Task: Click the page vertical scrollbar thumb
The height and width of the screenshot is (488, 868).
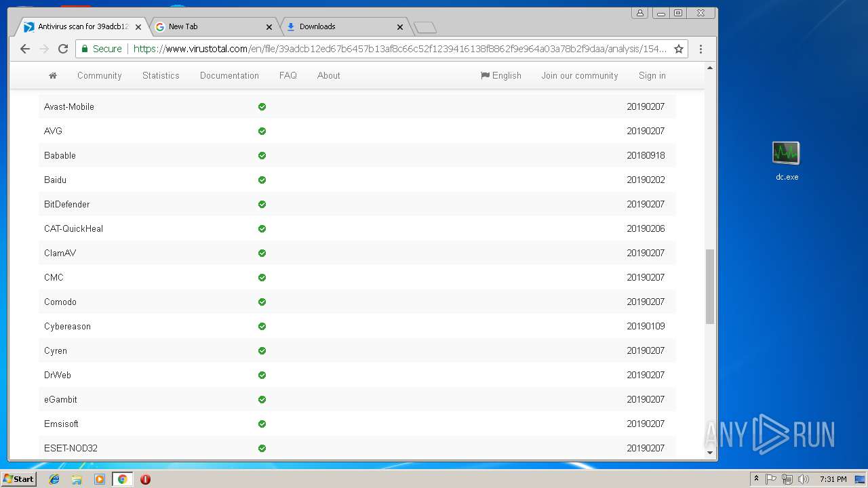Action: (710, 286)
